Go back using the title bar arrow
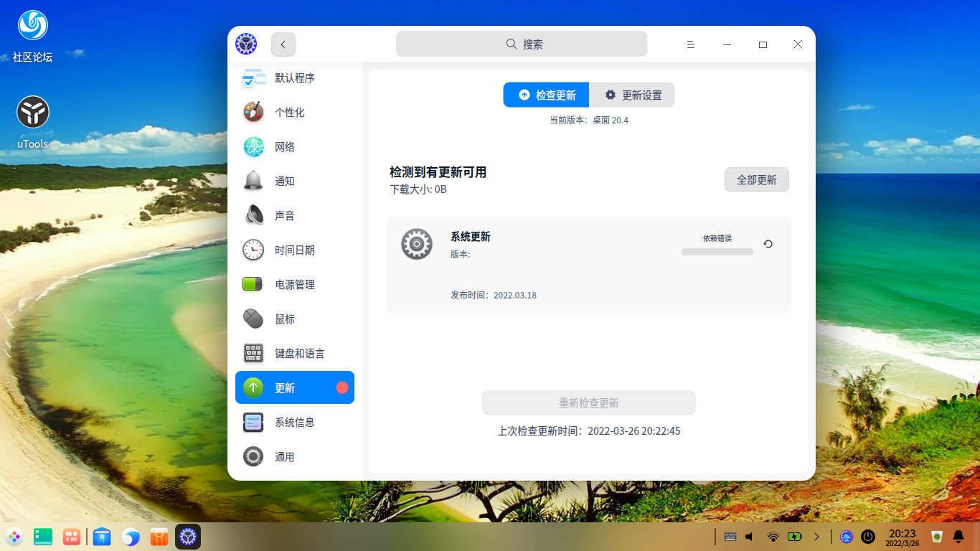The height and width of the screenshot is (551, 980). click(x=283, y=44)
